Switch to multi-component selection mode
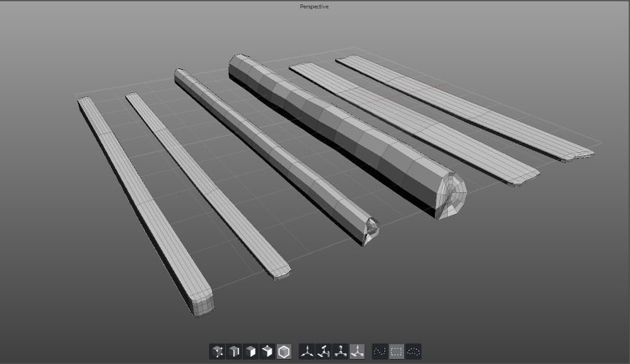Viewport: 630px width, 364px height. 267,352
